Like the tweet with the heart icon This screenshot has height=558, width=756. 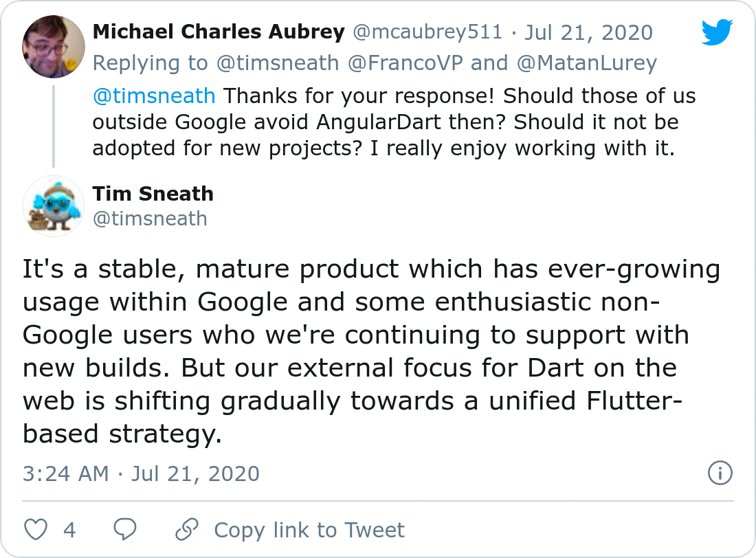pos(36,530)
